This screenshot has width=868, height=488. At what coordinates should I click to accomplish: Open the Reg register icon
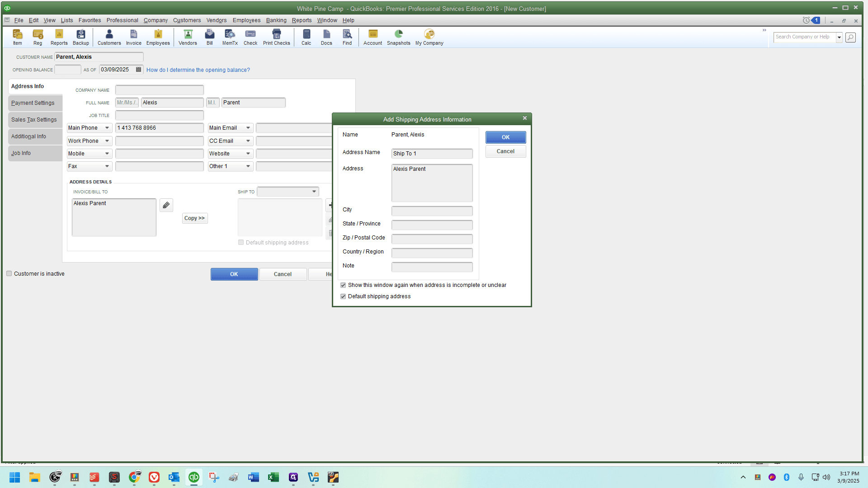38,37
